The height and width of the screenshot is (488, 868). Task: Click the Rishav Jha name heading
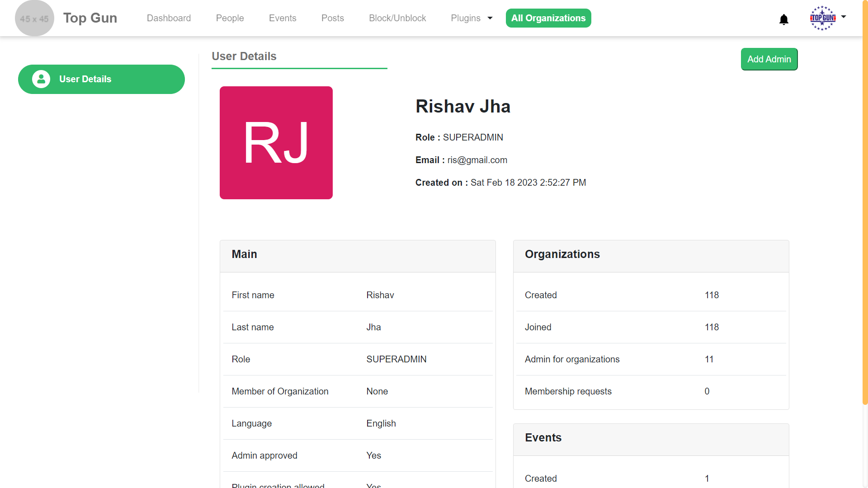click(463, 106)
